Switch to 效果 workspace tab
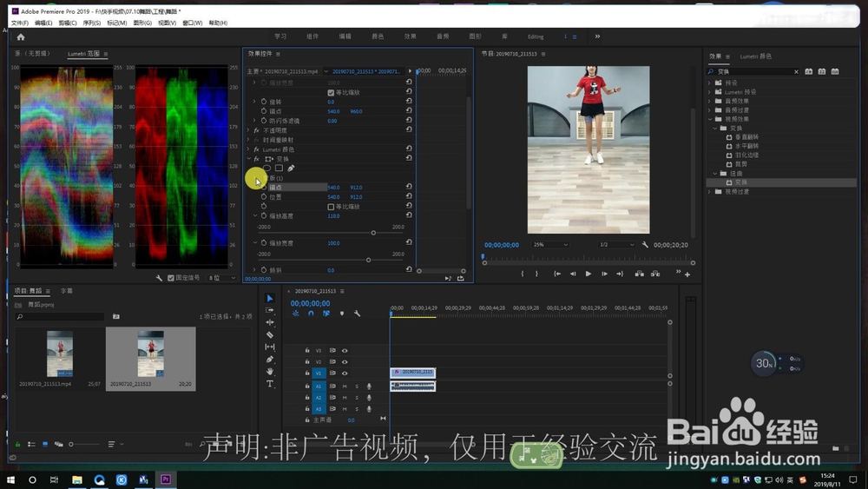 click(x=411, y=36)
